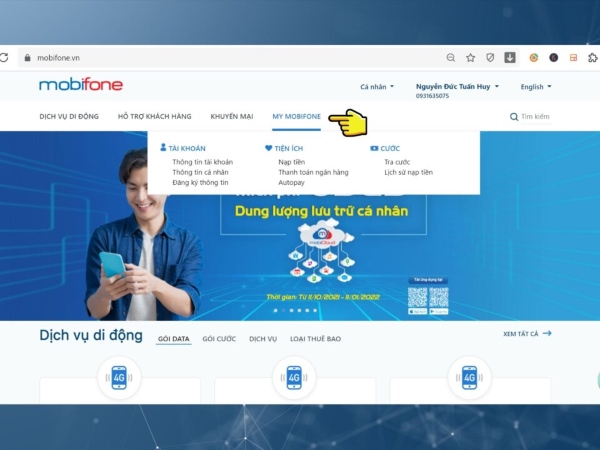Bookmark this page with the star icon
This screenshot has height=450, width=600.
[x=470, y=58]
